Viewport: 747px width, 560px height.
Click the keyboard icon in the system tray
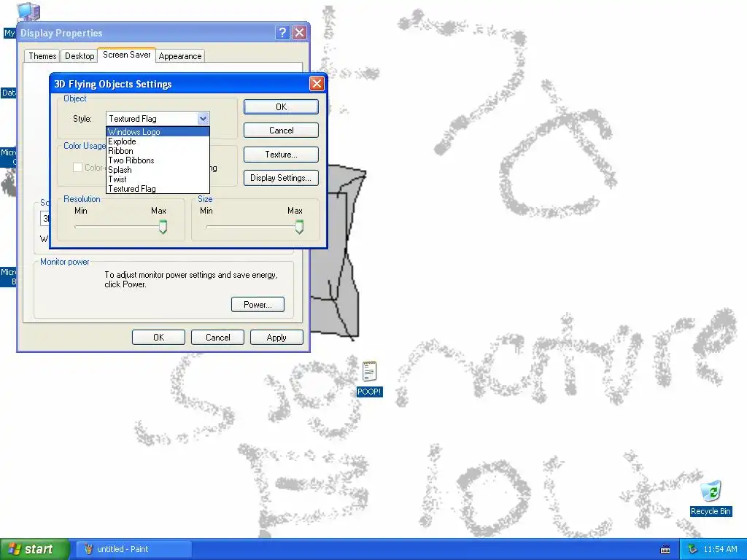pos(665,550)
